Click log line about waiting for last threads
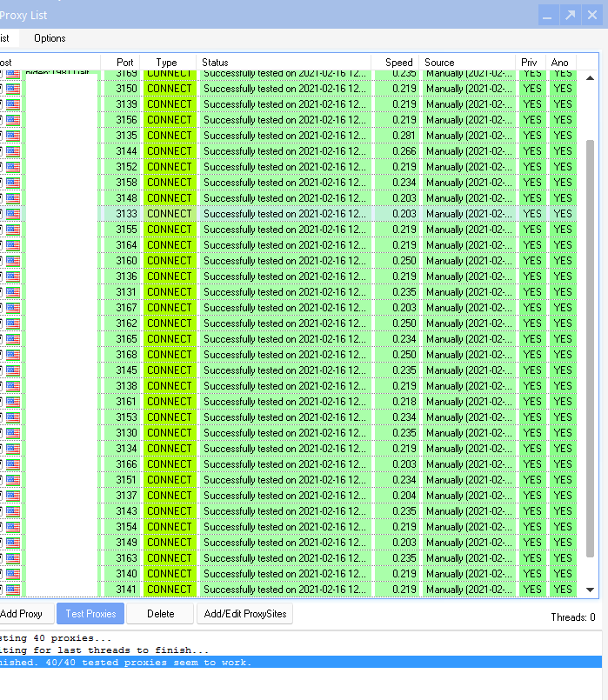The image size is (608, 700). tap(104, 650)
